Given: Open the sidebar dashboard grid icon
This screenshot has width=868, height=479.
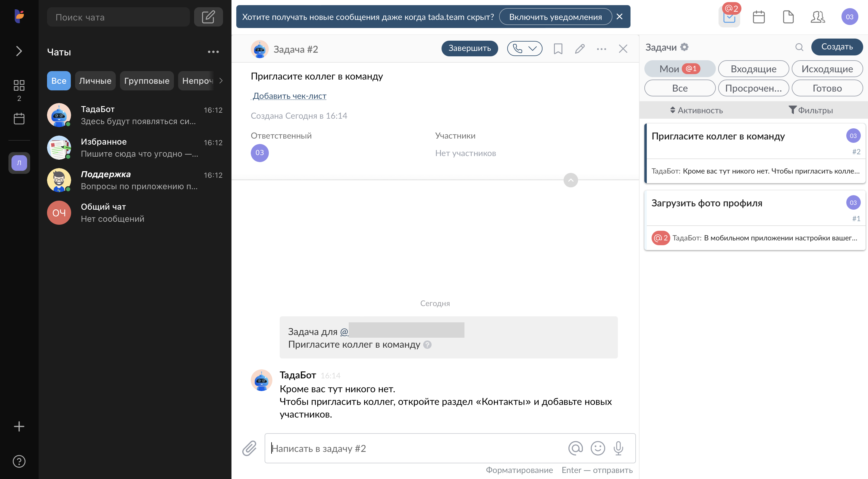Looking at the screenshot, I should pyautogui.click(x=19, y=85).
